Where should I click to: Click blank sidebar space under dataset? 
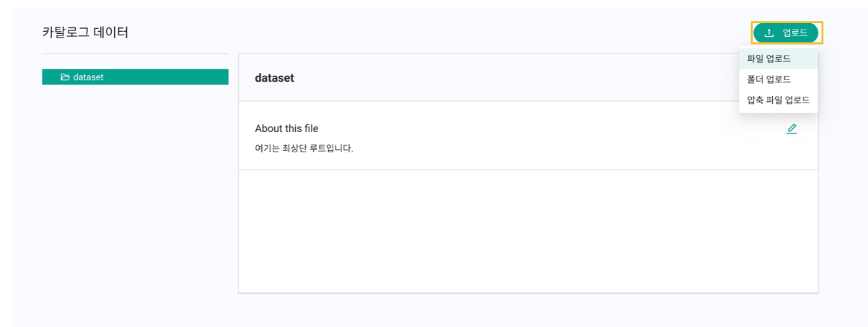click(x=135, y=188)
